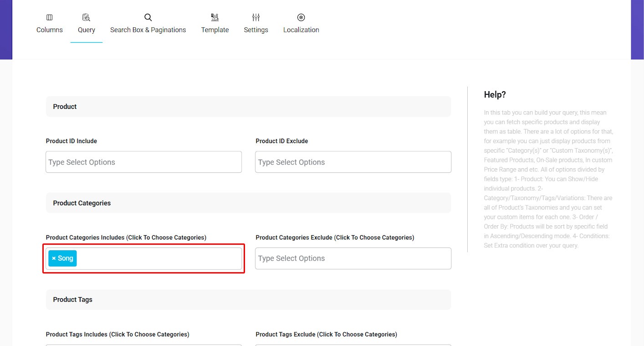
Task: Click the Product Tags section header
Action: click(x=248, y=300)
